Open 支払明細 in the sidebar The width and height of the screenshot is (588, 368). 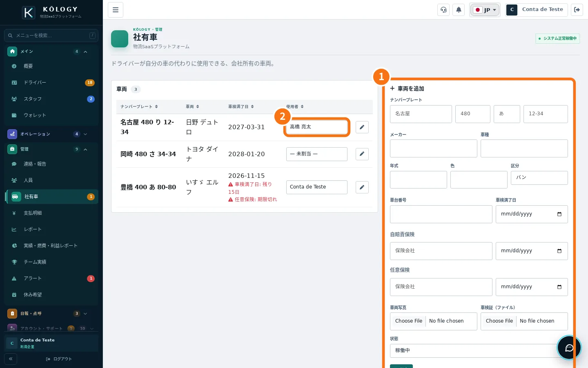point(51,213)
